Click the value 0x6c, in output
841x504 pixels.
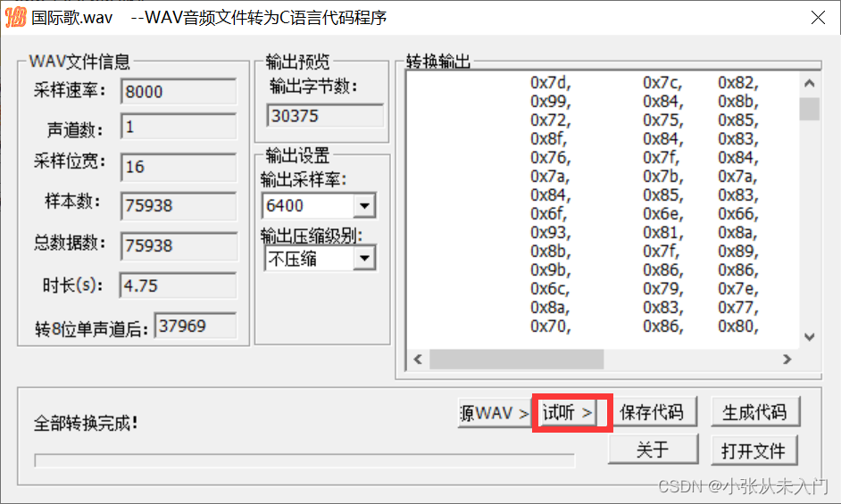pos(550,289)
